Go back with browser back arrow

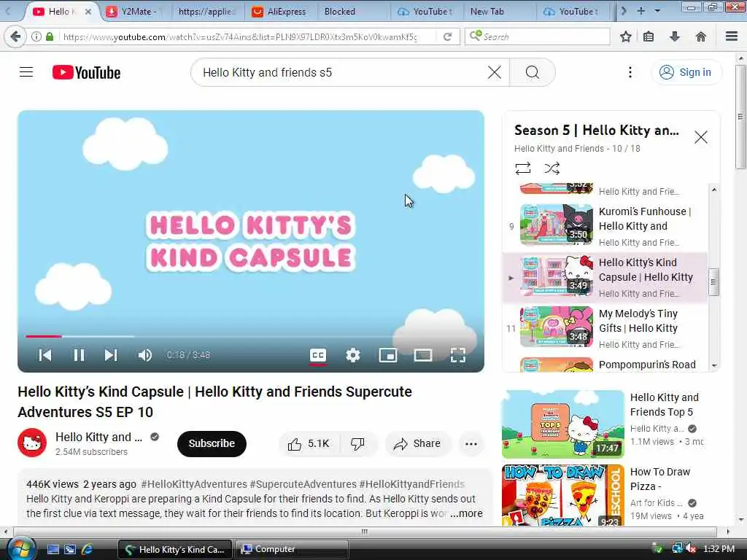pyautogui.click(x=15, y=36)
